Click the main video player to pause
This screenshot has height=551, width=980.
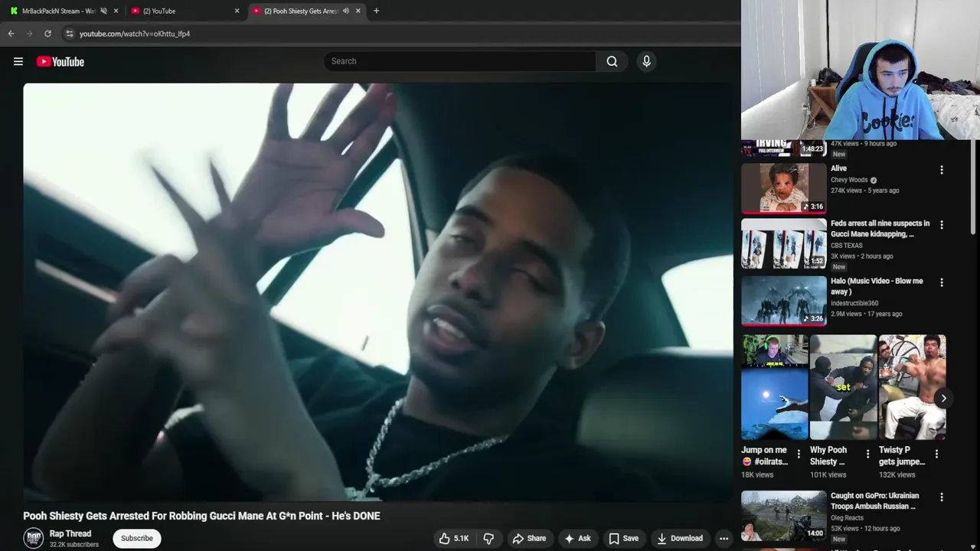click(x=378, y=292)
